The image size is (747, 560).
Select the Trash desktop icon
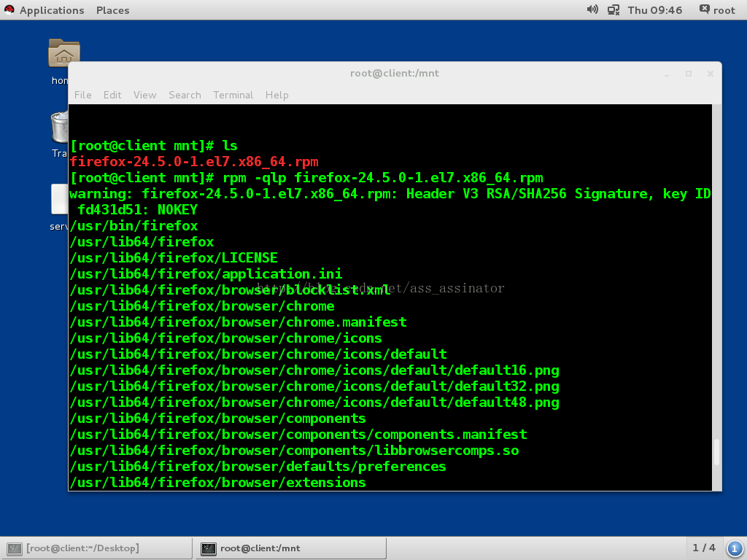pyautogui.click(x=60, y=127)
